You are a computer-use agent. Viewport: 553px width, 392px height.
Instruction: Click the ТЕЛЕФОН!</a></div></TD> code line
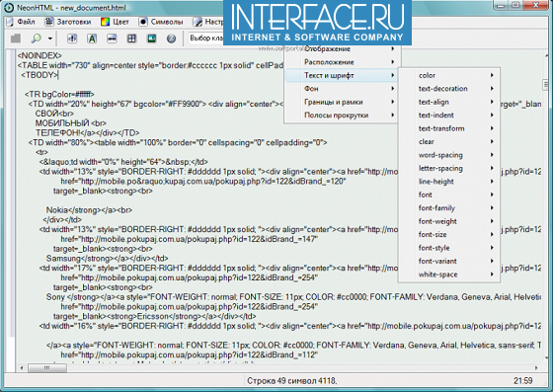(x=88, y=133)
